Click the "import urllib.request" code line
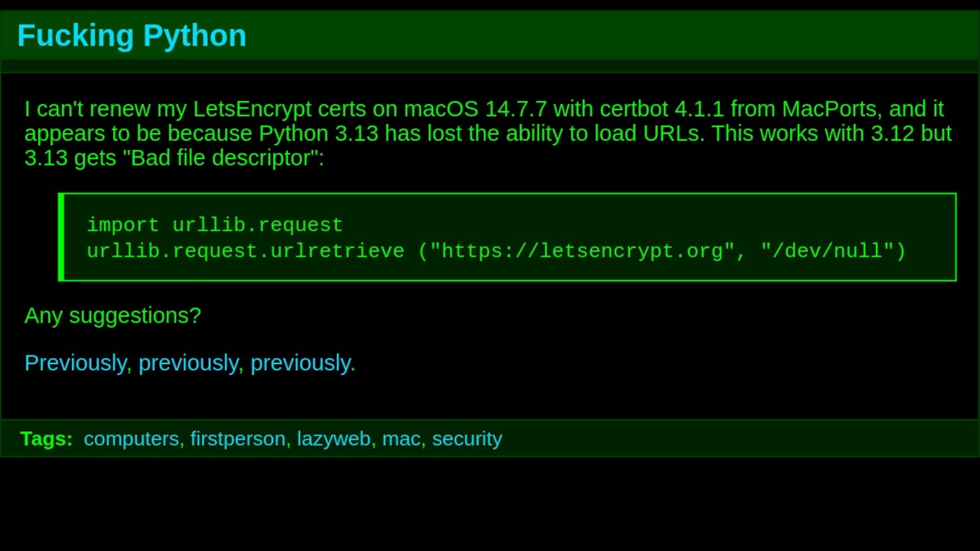This screenshot has height=551, width=980. point(214,225)
